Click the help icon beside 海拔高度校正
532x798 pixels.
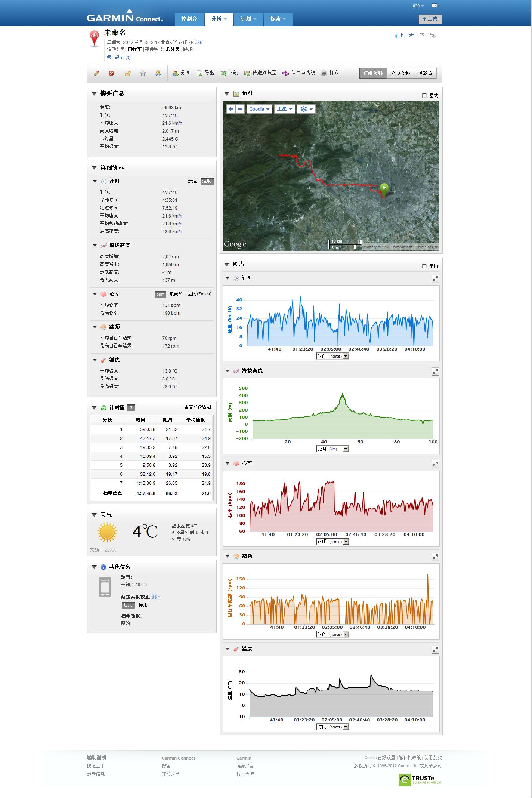coord(154,597)
